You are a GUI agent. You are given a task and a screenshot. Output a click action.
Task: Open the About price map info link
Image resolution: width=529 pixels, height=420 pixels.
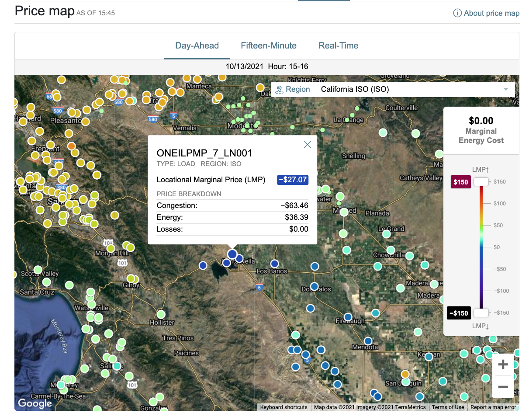coord(486,13)
